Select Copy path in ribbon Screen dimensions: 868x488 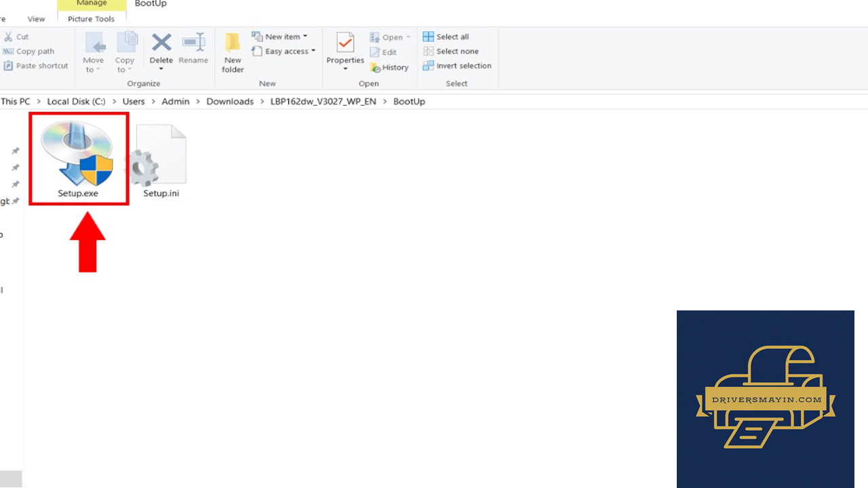pos(28,52)
